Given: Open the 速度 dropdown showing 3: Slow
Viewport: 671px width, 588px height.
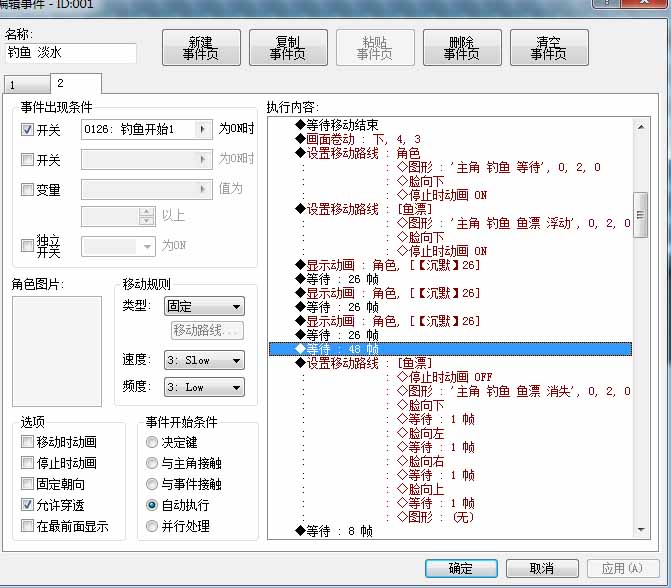Looking at the screenshot, I should point(204,360).
